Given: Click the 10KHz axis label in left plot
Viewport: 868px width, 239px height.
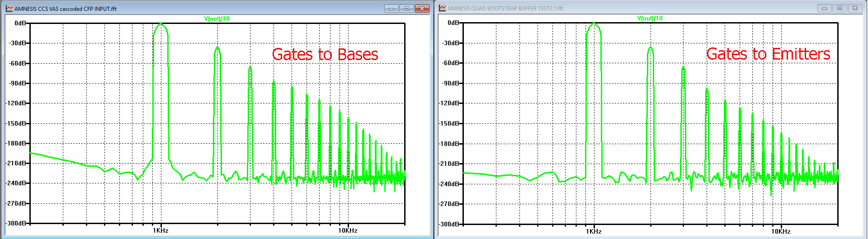Looking at the screenshot, I should (x=348, y=230).
